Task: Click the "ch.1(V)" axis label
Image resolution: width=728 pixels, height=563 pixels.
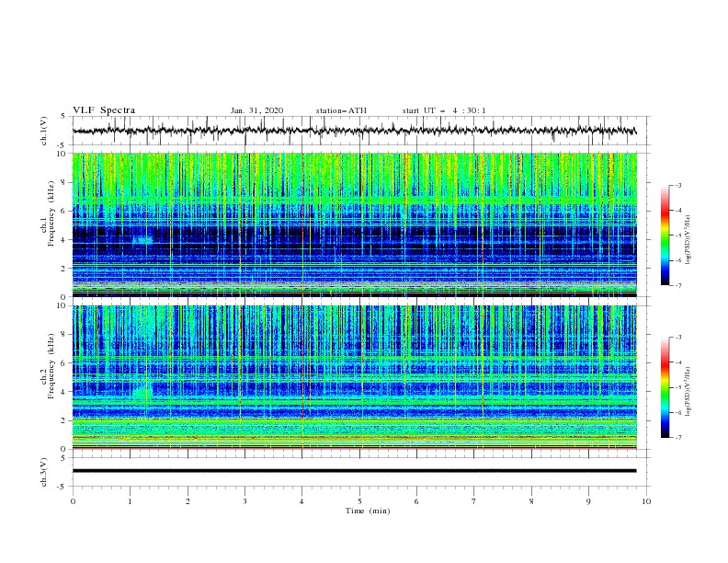Action: tap(43, 131)
